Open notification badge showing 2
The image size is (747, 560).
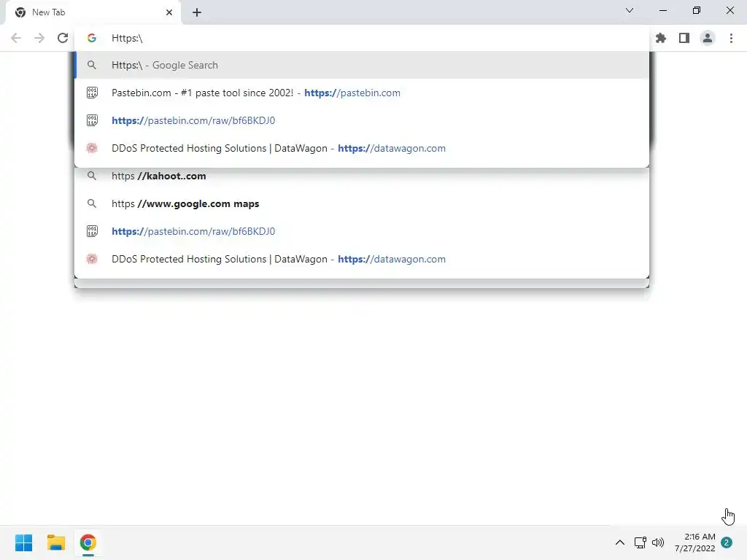tap(727, 542)
